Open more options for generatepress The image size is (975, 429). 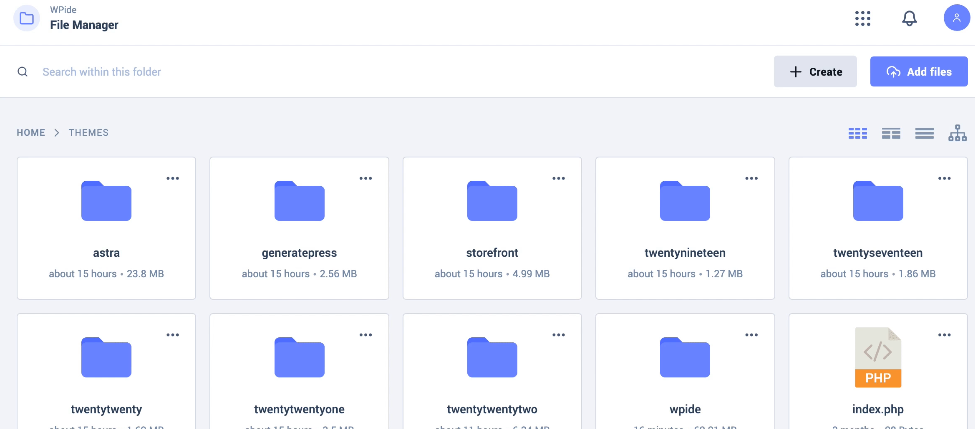[x=366, y=178]
